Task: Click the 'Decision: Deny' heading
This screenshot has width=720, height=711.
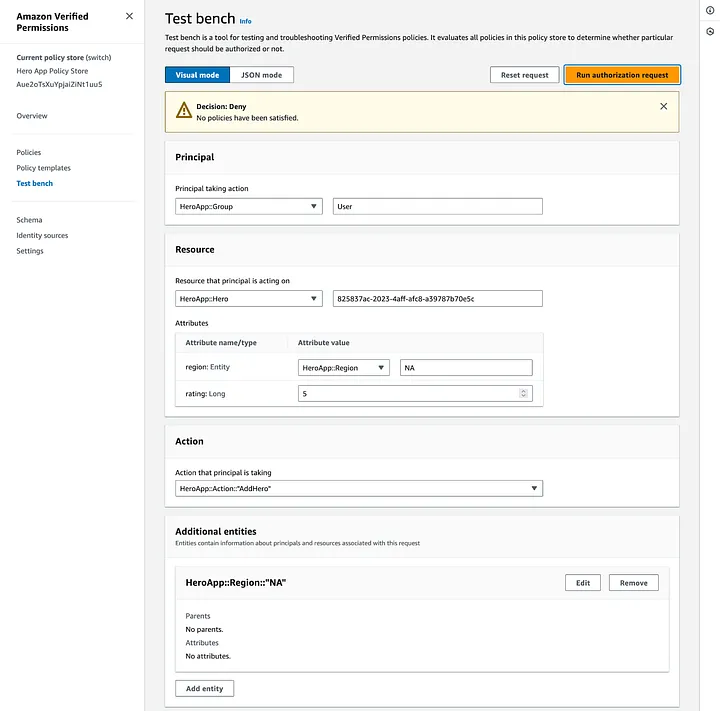Action: tap(221, 106)
